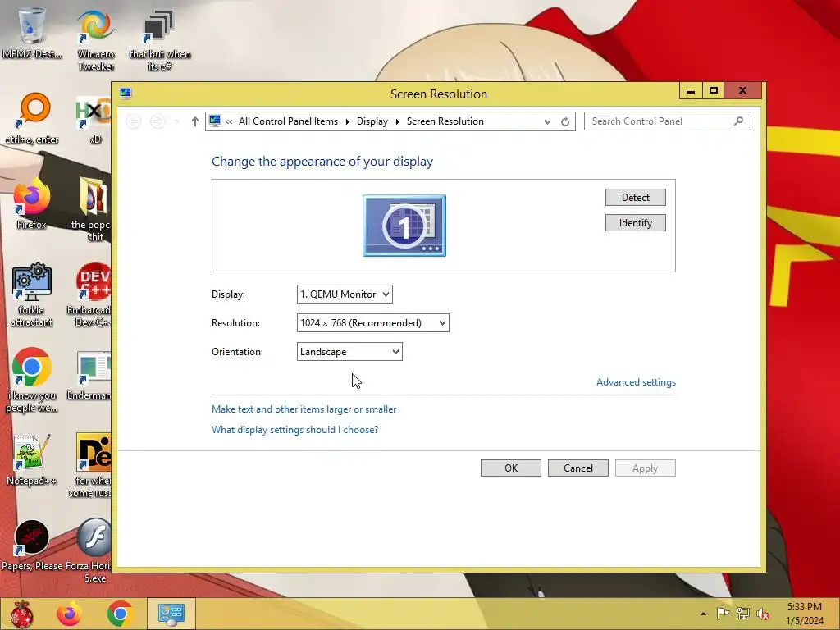
Task: Go up one level in Control Panel
Action: 195,121
